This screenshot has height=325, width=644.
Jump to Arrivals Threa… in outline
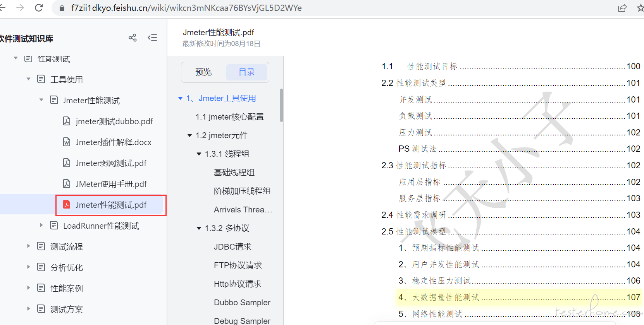(x=243, y=210)
